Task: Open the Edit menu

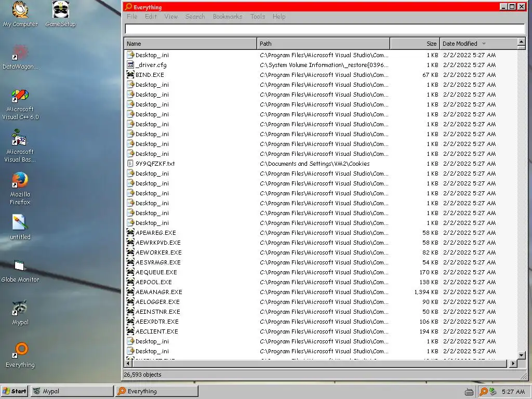Action: 151,17
